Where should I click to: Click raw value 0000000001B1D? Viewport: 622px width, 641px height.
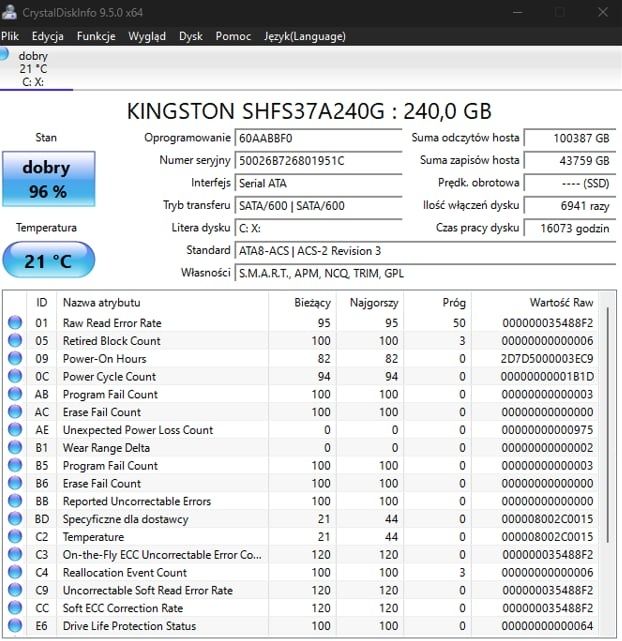(547, 377)
